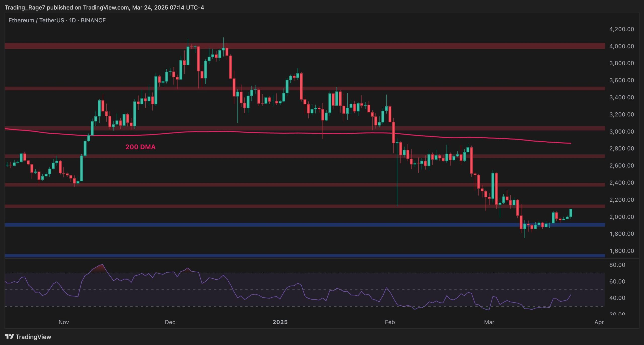
Task: Click the 1,600.00 price axis label
Action: (621, 251)
